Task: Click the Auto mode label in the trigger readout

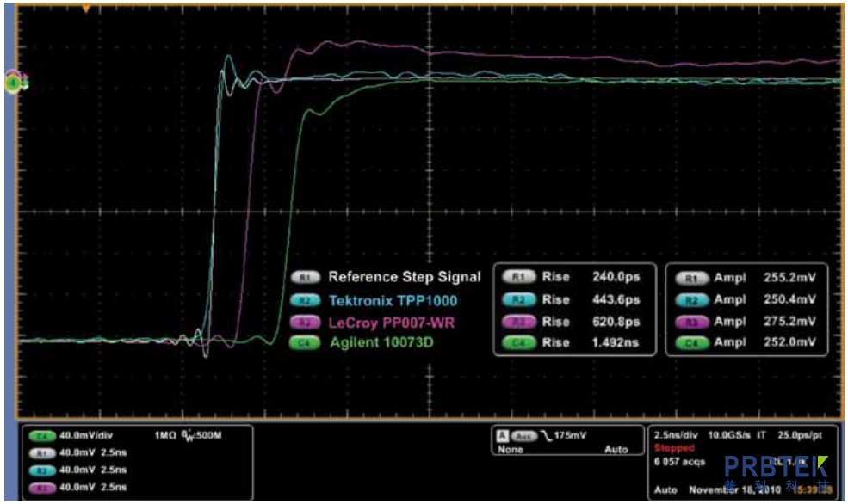Action: click(x=616, y=450)
